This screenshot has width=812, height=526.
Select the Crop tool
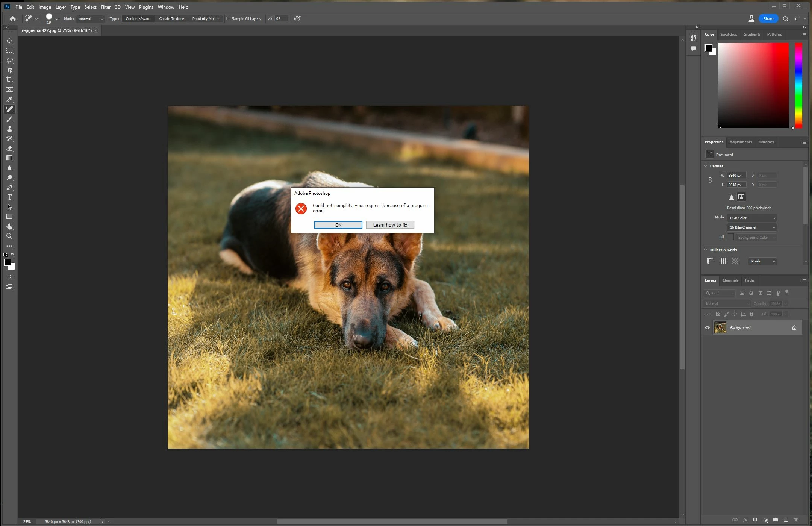[x=9, y=80]
